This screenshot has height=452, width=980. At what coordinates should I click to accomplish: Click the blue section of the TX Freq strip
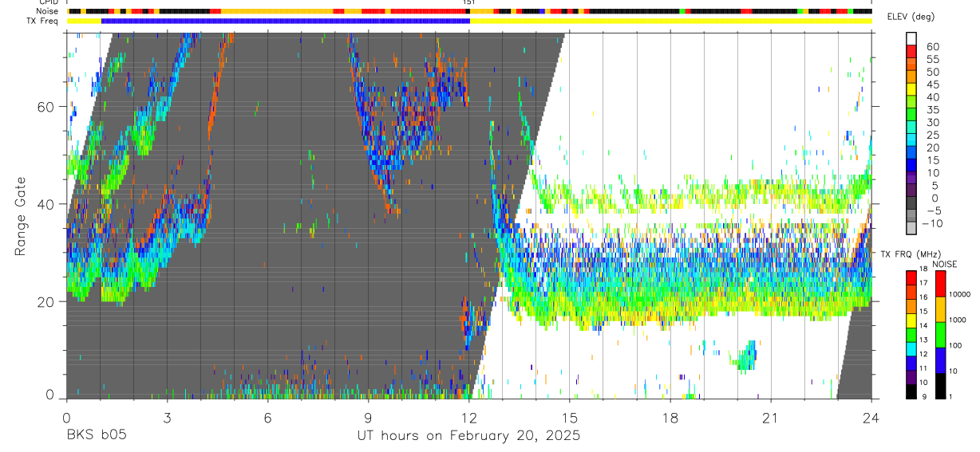[286, 21]
